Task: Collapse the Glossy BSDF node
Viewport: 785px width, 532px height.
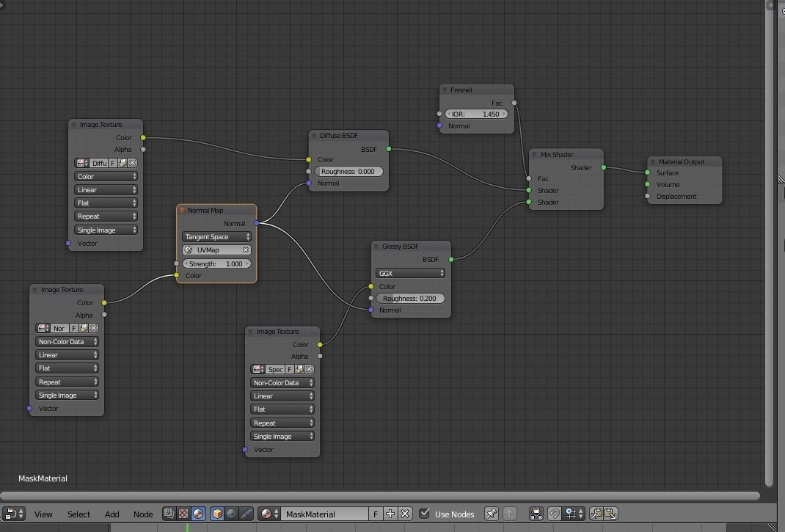Action: click(x=376, y=247)
